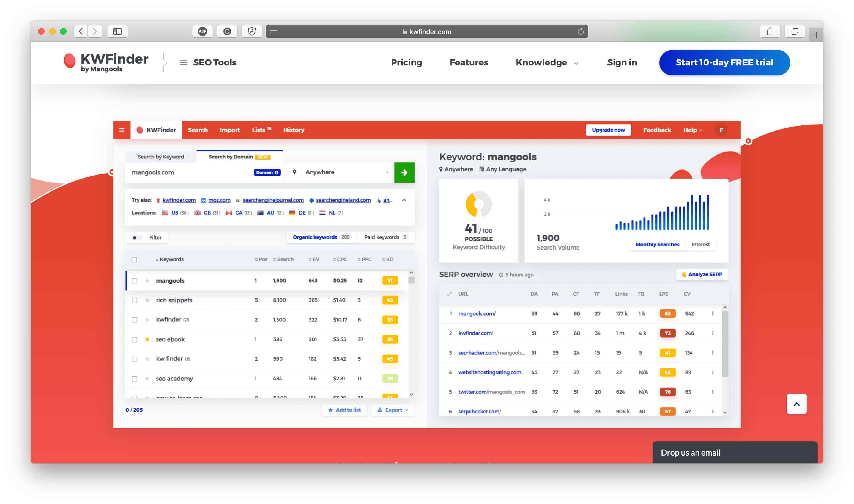
Task: Click the Upgrade now button
Action: 608,130
